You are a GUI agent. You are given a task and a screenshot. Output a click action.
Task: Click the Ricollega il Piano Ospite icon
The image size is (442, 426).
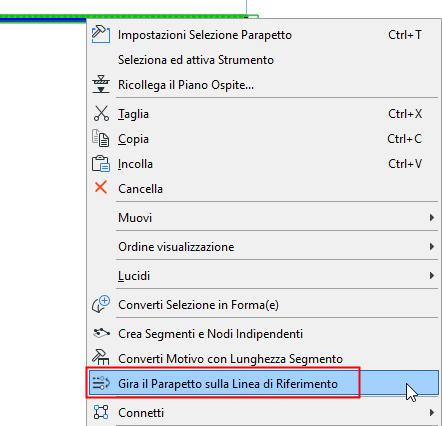(101, 84)
